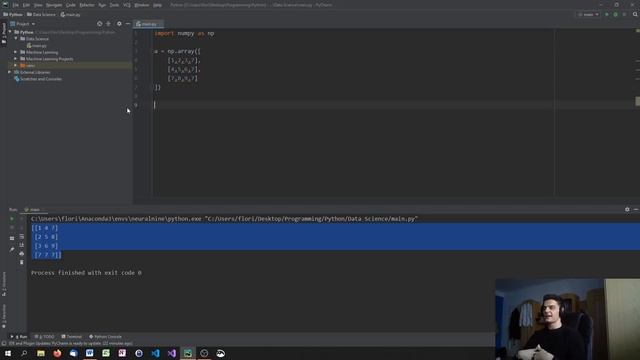640x360 pixels.
Task: Click the Debug bug icon in toolbar
Action: click(616, 15)
